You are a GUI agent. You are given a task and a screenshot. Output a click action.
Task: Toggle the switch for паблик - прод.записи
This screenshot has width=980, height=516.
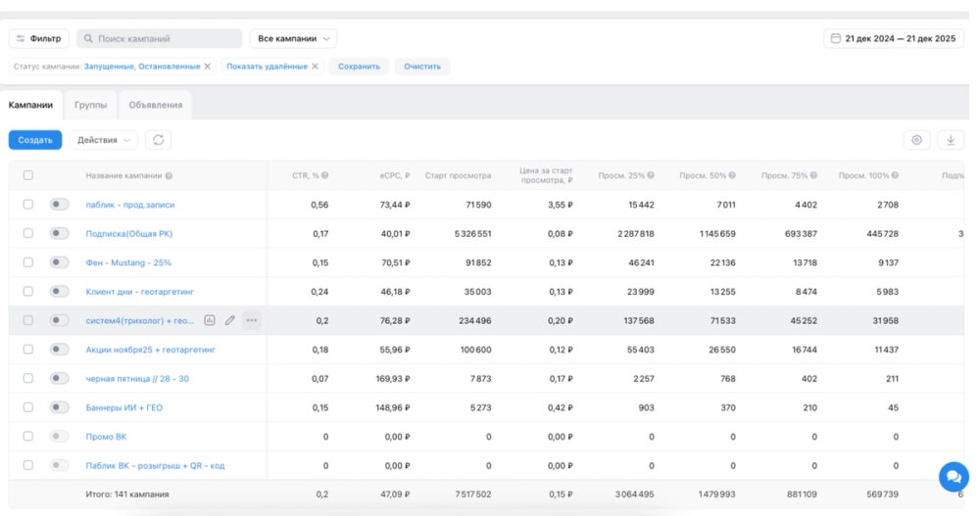click(60, 205)
